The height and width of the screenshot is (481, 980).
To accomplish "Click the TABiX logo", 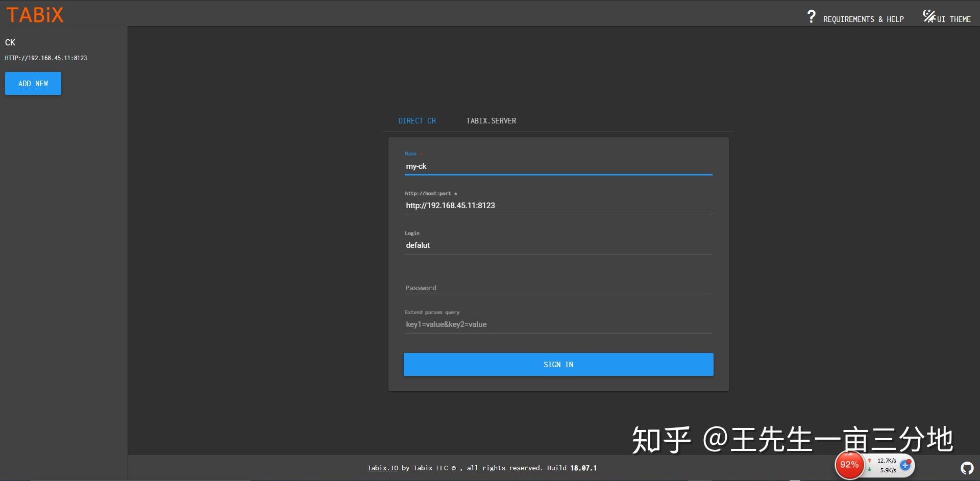I will click(x=34, y=14).
